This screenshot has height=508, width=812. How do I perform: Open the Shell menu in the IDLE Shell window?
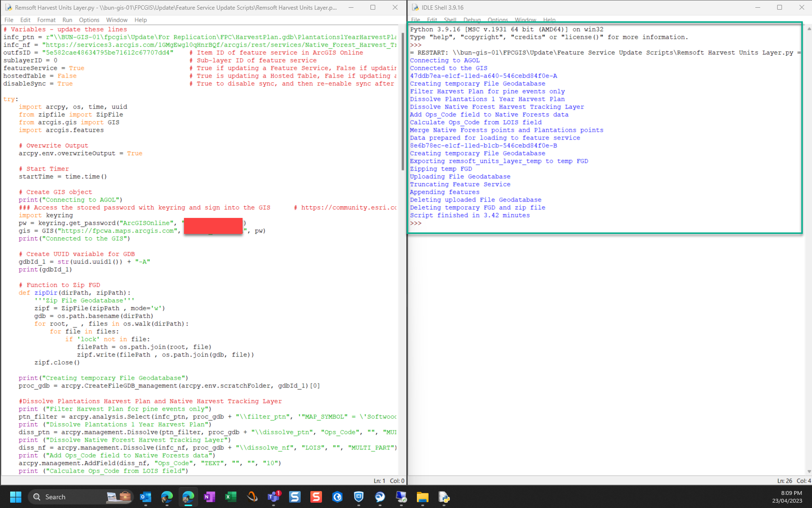click(x=450, y=20)
